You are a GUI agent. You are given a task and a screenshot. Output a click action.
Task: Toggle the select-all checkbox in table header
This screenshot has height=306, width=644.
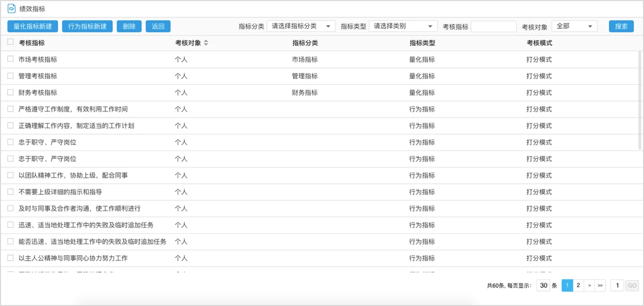pyautogui.click(x=10, y=42)
